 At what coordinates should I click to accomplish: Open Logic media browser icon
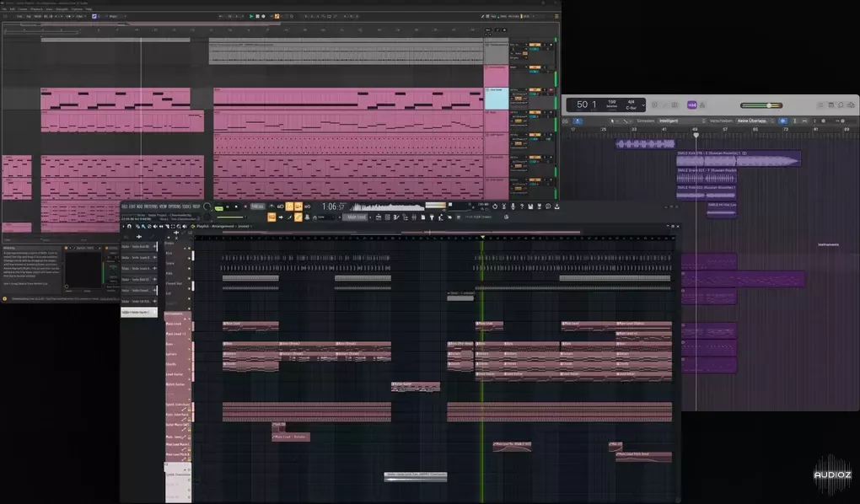pyautogui.click(x=851, y=105)
